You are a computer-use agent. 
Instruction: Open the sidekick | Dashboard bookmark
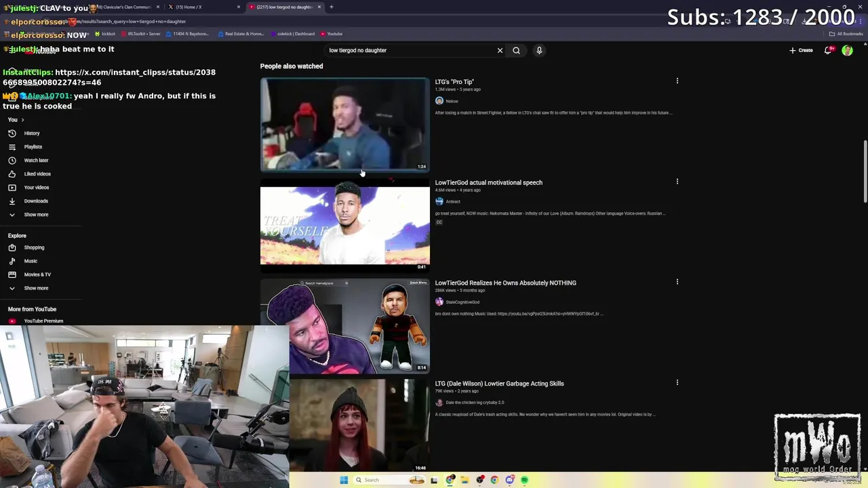(x=292, y=34)
